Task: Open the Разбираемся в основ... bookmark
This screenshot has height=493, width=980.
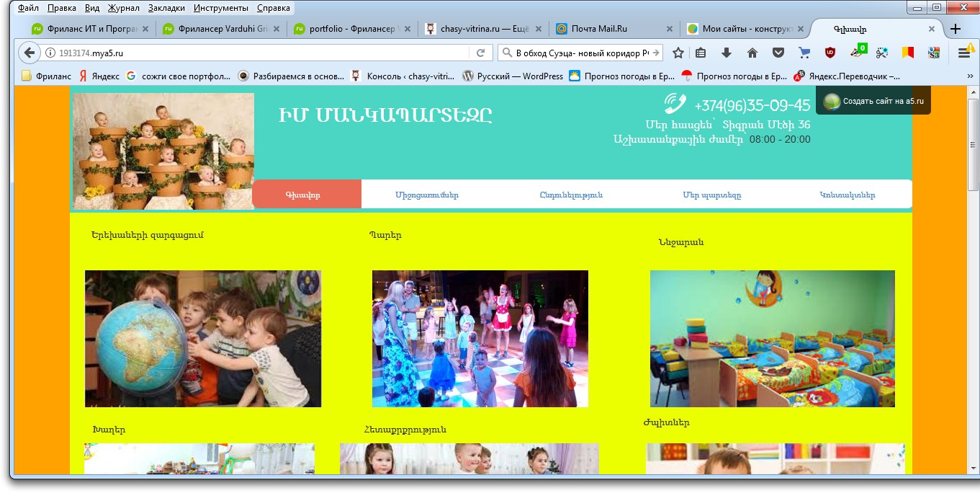Action: [x=292, y=76]
